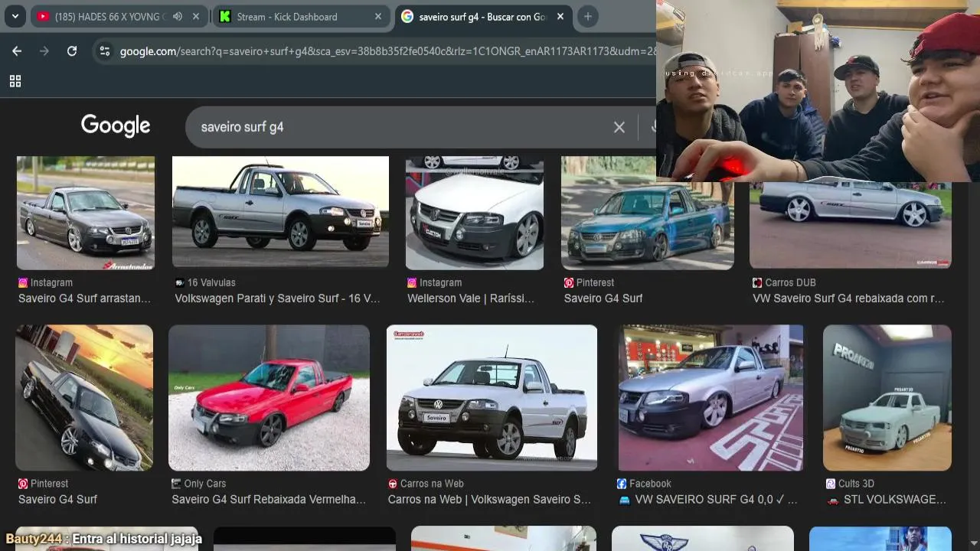This screenshot has width=980, height=551.
Task: Open the Saveiro G4 Surf arrastan... title link
Action: (x=84, y=298)
